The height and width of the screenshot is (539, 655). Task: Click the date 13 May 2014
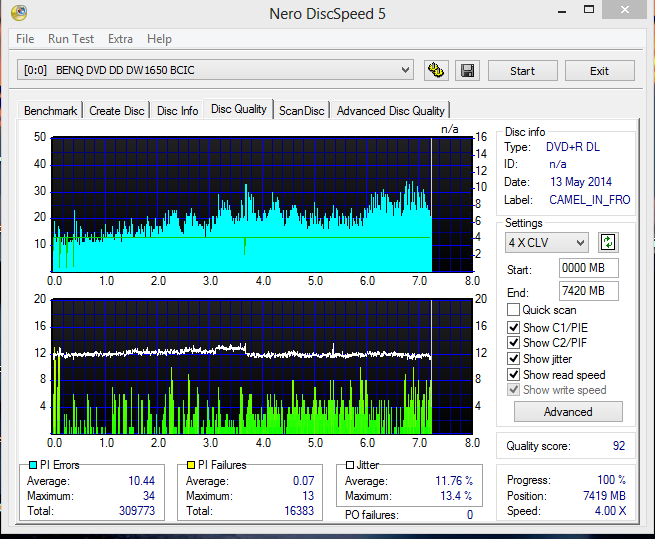click(581, 182)
